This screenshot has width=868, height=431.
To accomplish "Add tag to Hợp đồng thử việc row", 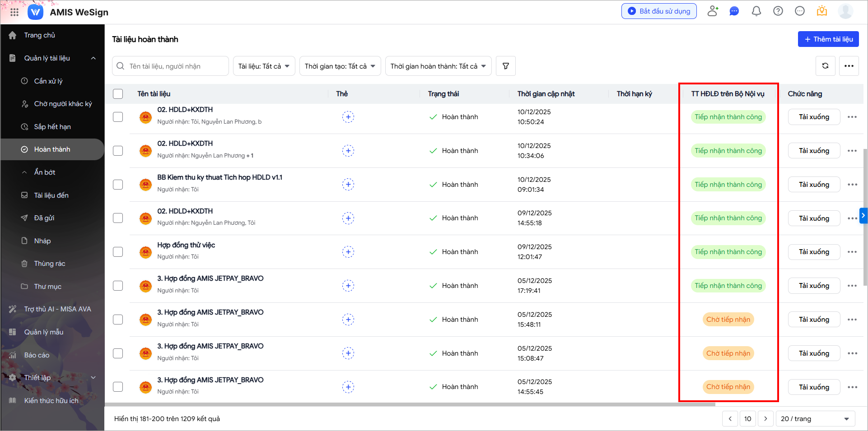I will tap(348, 252).
